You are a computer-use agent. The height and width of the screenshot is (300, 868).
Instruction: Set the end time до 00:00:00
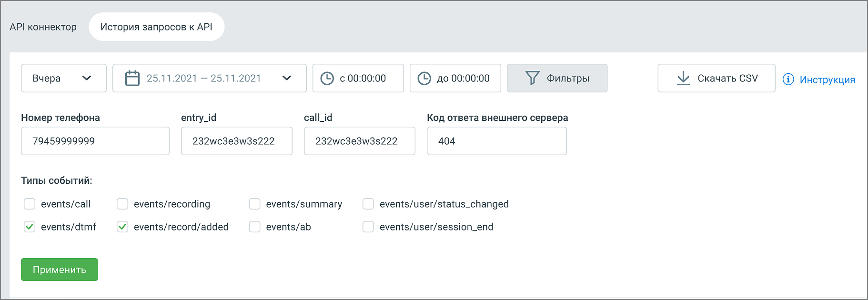tap(455, 78)
